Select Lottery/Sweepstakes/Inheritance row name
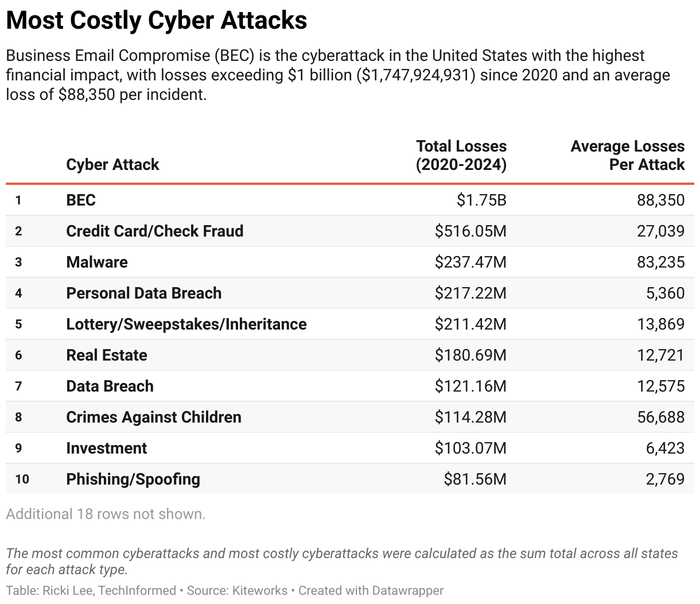 coord(186,324)
